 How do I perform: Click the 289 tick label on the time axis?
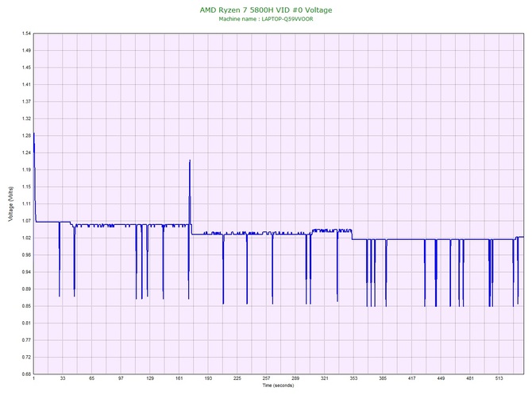(295, 378)
